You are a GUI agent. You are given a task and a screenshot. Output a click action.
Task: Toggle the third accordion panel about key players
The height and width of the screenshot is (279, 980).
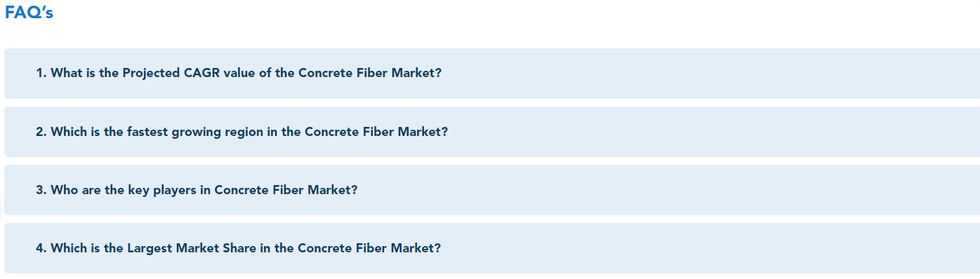[492, 190]
